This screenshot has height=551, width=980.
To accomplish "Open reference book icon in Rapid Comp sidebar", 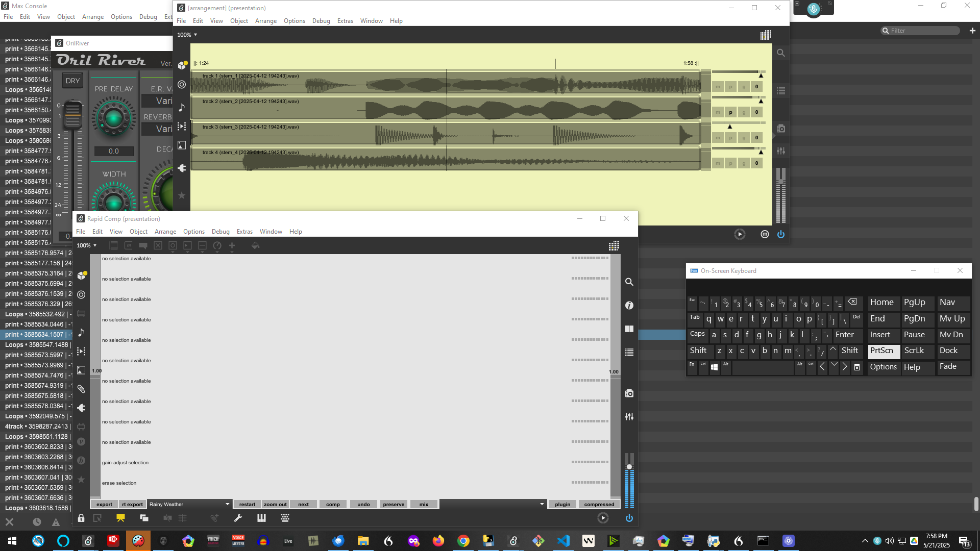I will pyautogui.click(x=629, y=329).
